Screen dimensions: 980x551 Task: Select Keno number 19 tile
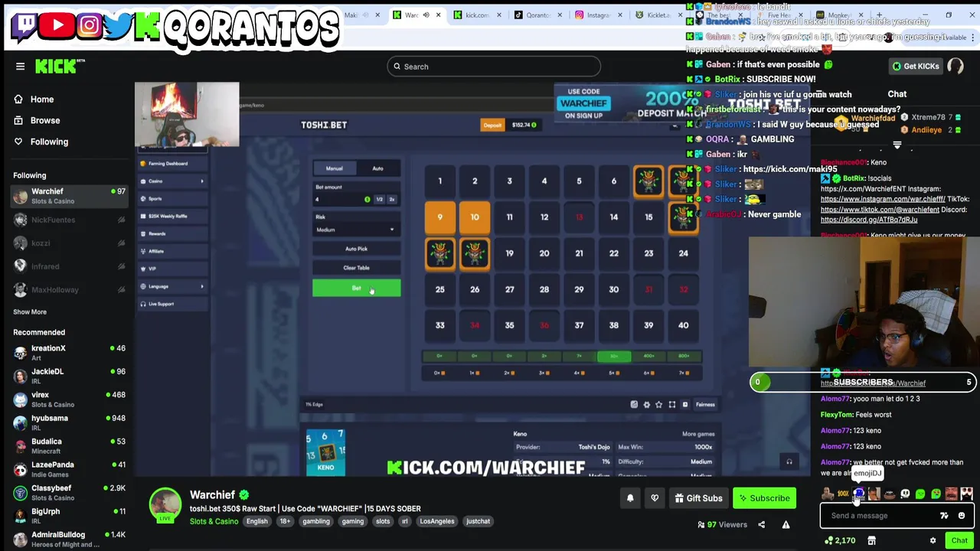(509, 253)
